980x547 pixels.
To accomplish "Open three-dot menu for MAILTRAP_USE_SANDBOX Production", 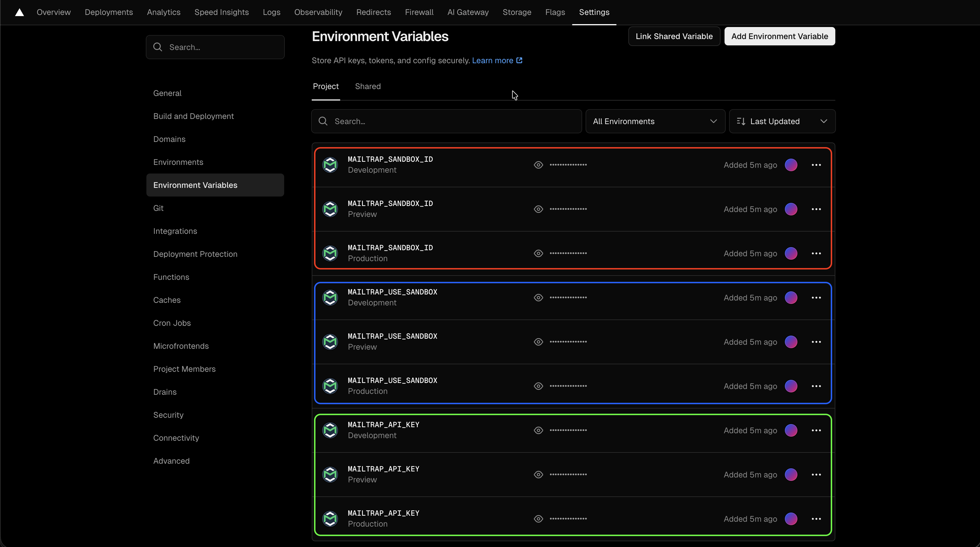I will tap(816, 386).
